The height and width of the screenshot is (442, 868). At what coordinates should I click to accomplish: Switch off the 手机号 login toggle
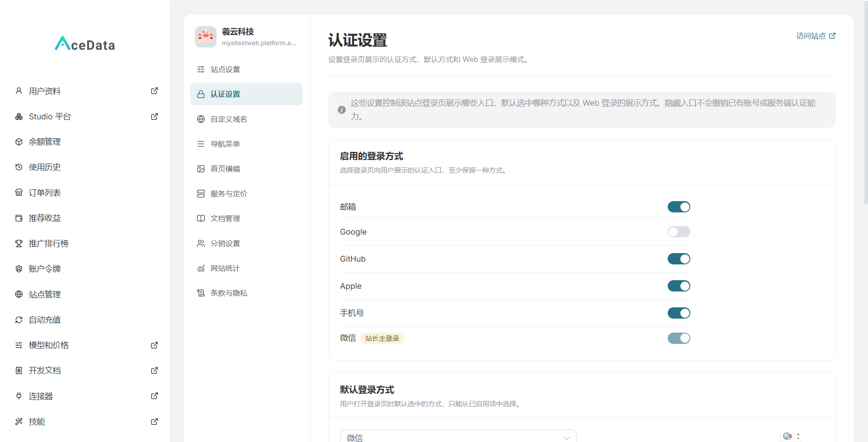pos(679,313)
